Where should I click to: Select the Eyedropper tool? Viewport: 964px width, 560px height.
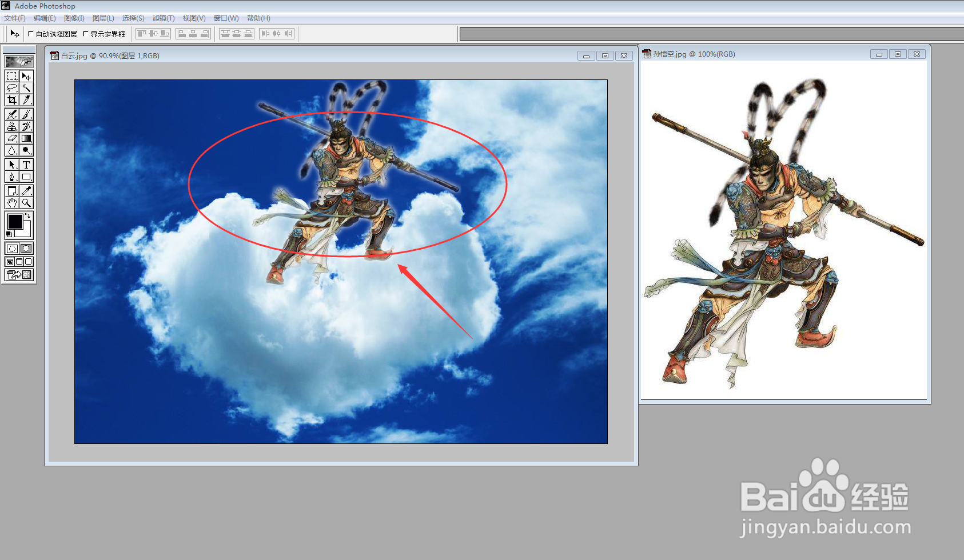(x=26, y=191)
